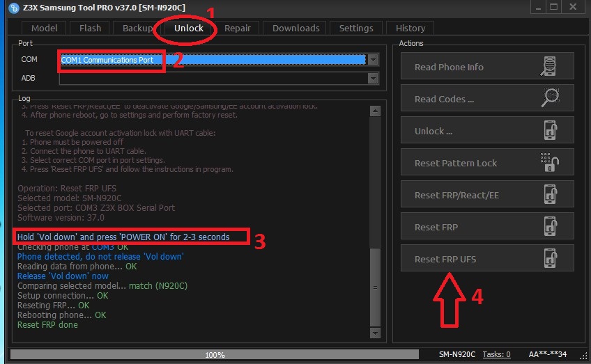This screenshot has width=591, height=364.
Task: Click the Reset Pattern Lock button
Action: pyautogui.click(x=487, y=162)
